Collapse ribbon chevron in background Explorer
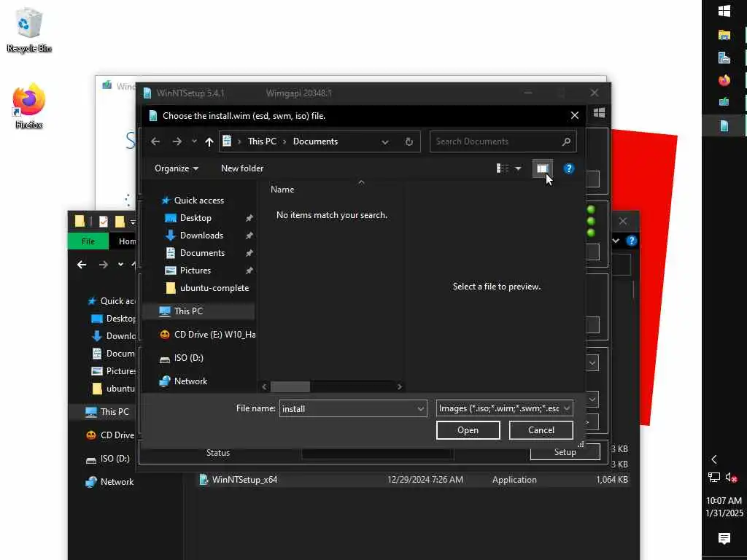This screenshot has height=560, width=747. [616, 241]
